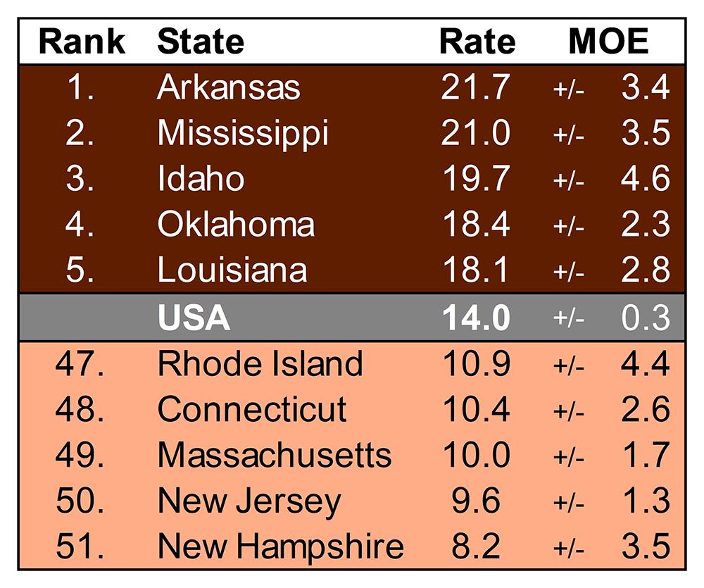Click the Massachusetts state name
This screenshot has height=588, width=704.
click(x=275, y=456)
